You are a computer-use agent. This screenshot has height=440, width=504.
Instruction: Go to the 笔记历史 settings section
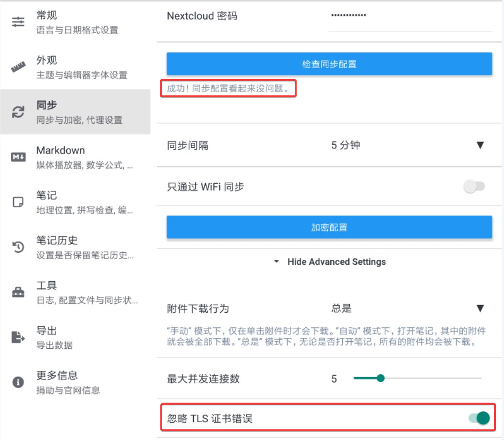point(75,247)
